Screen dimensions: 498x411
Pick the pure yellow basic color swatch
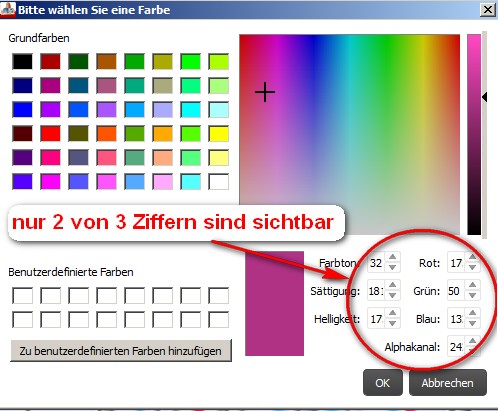[219, 133]
